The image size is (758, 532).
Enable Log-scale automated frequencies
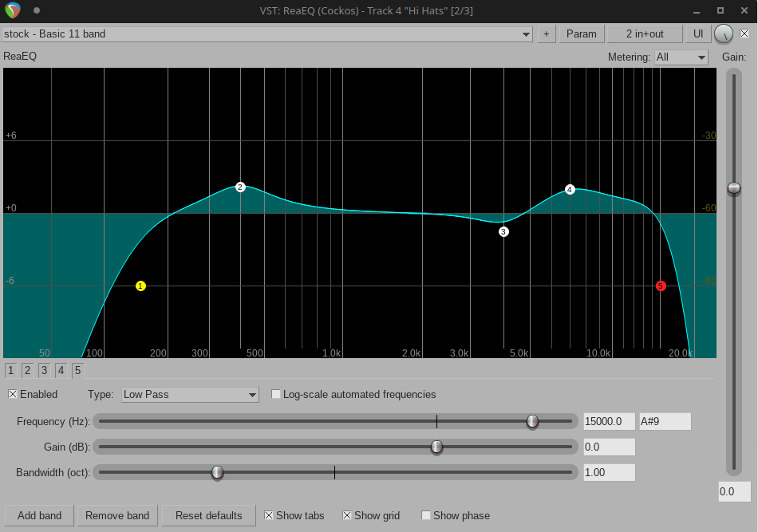[x=277, y=394]
